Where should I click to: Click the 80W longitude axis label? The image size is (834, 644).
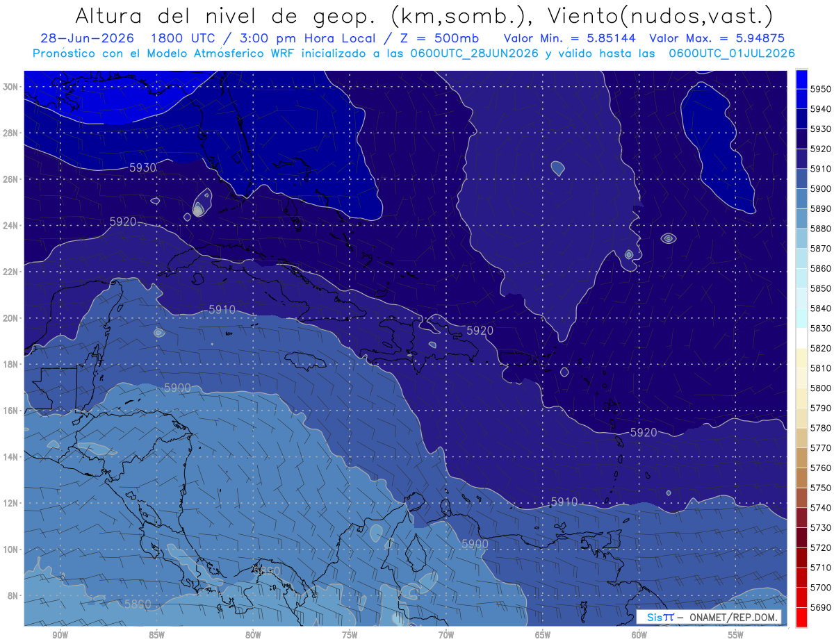coord(253,635)
